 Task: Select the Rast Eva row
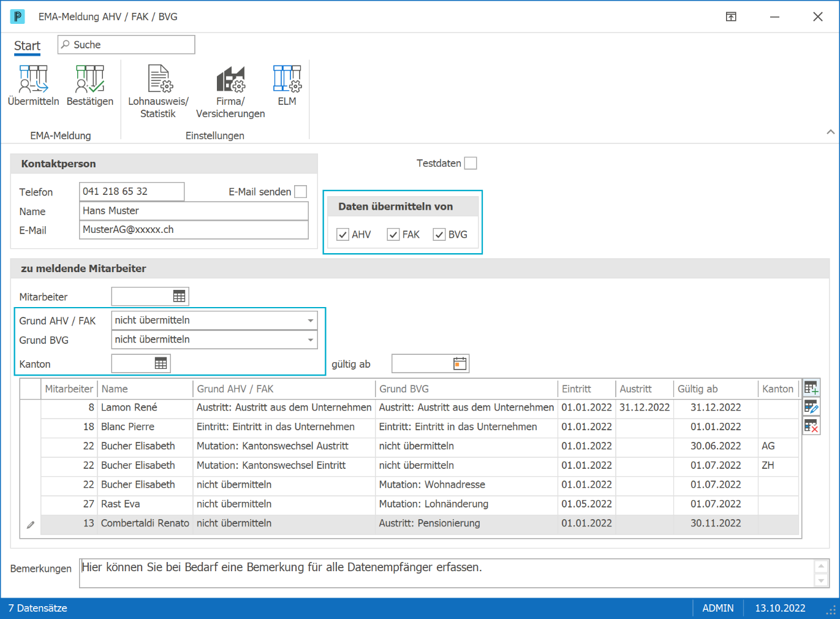pos(420,504)
